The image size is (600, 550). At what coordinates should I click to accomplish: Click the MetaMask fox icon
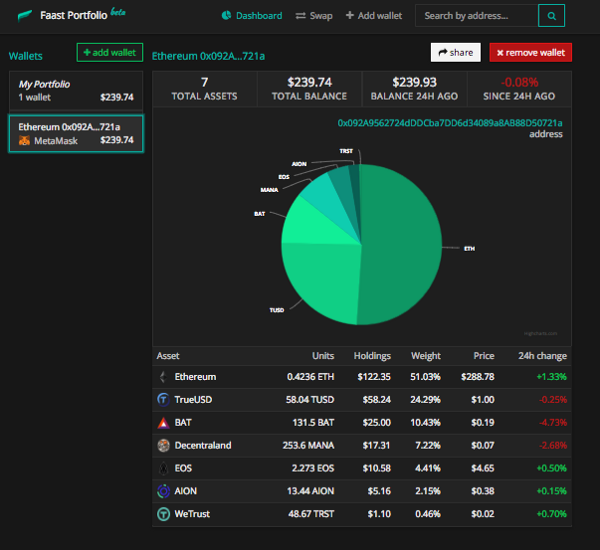24,140
